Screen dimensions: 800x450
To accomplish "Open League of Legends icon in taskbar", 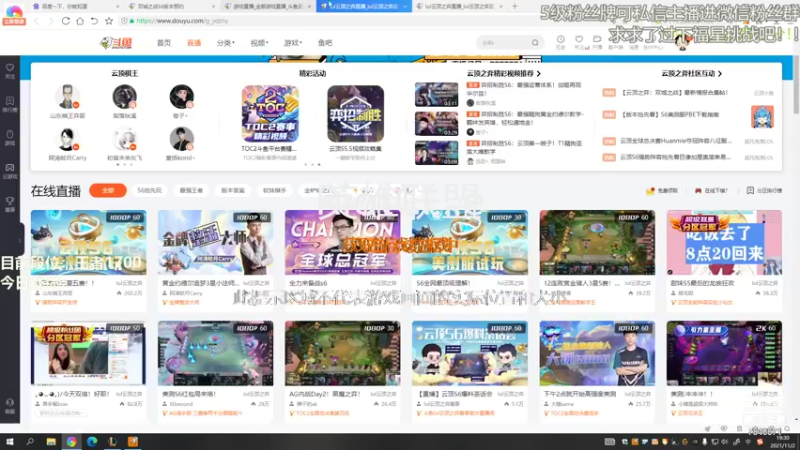I will click(112, 442).
